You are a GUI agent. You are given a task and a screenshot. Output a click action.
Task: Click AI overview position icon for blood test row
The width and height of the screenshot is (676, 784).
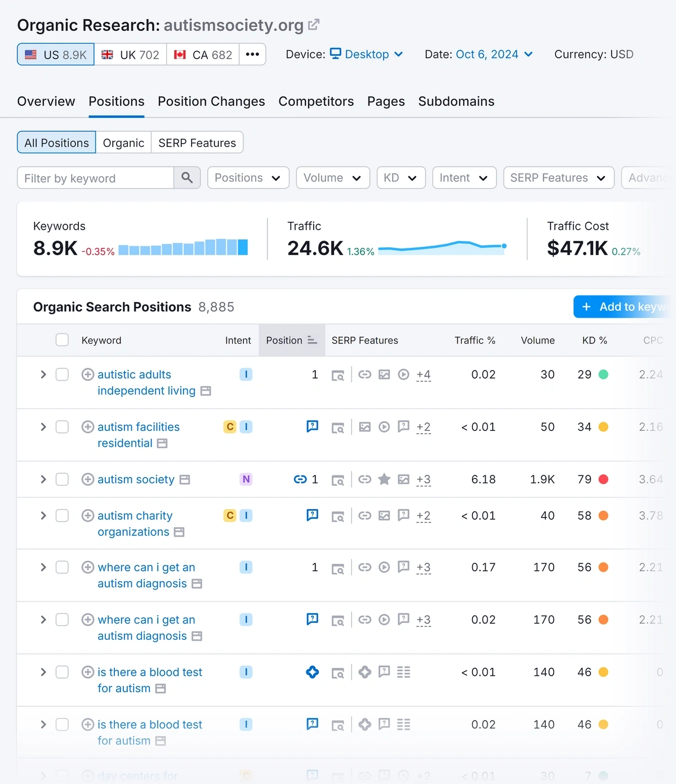[x=312, y=672]
